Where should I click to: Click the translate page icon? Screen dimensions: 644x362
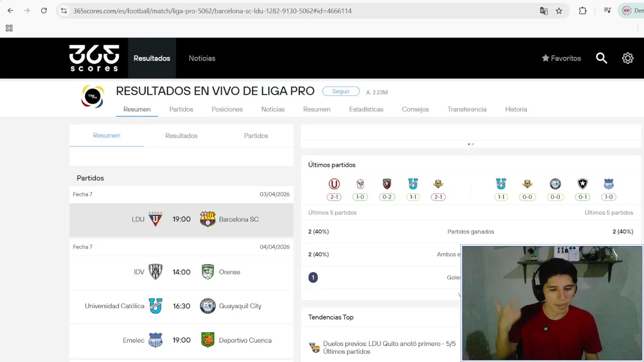click(x=544, y=11)
